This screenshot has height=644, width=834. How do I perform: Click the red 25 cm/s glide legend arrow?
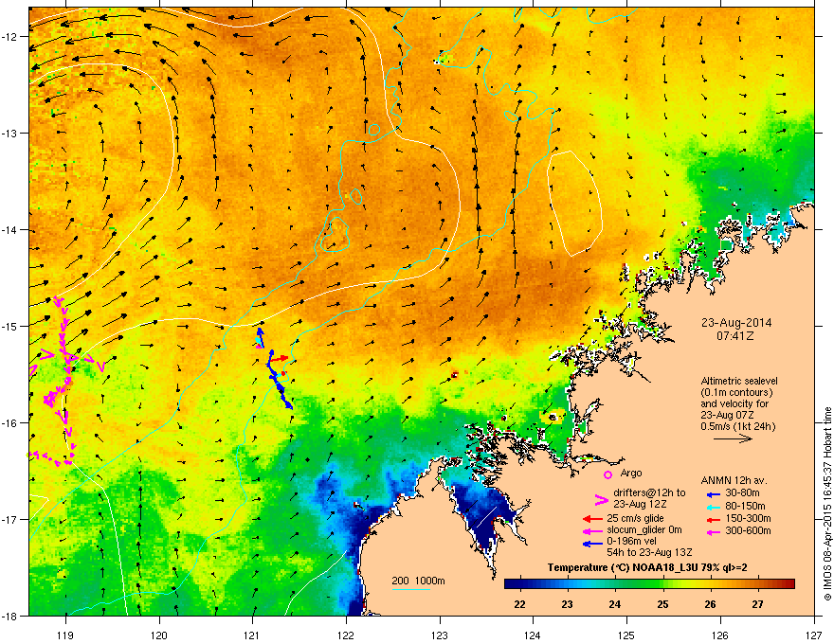[x=590, y=519]
